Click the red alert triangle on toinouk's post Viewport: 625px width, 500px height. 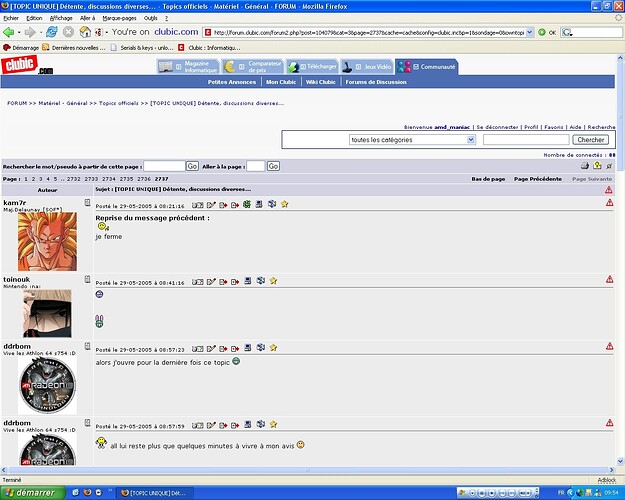pyautogui.click(x=609, y=281)
